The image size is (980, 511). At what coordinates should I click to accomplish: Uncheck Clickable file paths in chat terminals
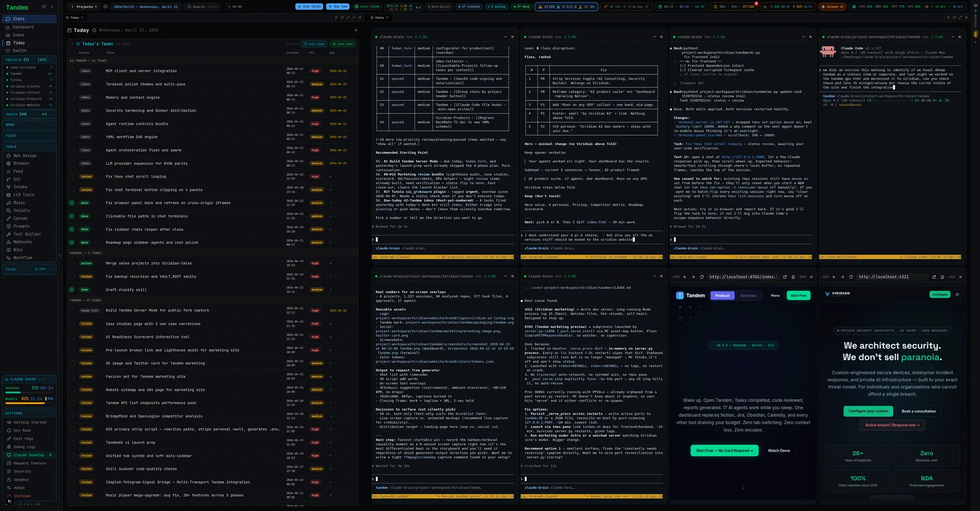point(71,216)
